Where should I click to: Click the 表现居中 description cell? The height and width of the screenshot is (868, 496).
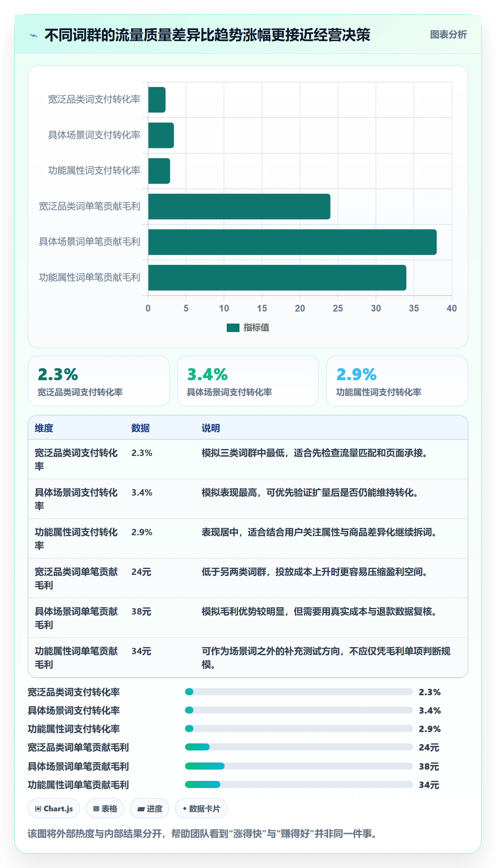[319, 532]
